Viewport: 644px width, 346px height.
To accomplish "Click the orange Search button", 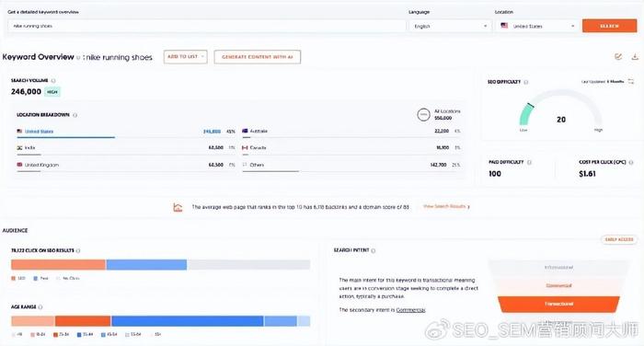I will tap(609, 26).
